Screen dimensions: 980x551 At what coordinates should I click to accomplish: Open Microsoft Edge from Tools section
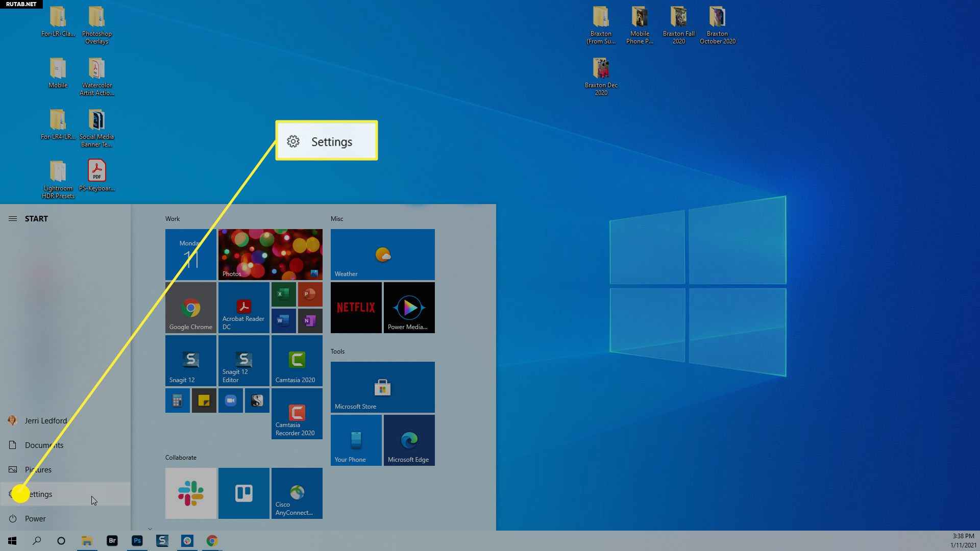(x=408, y=440)
